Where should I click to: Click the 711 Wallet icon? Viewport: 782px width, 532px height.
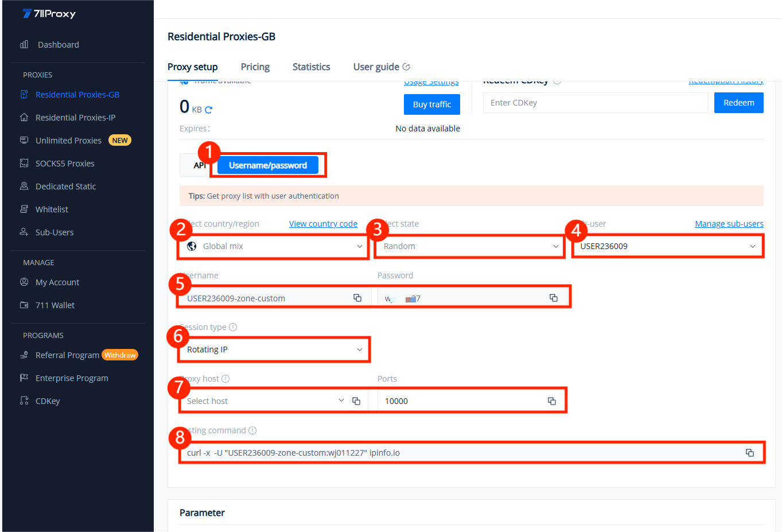[24, 305]
